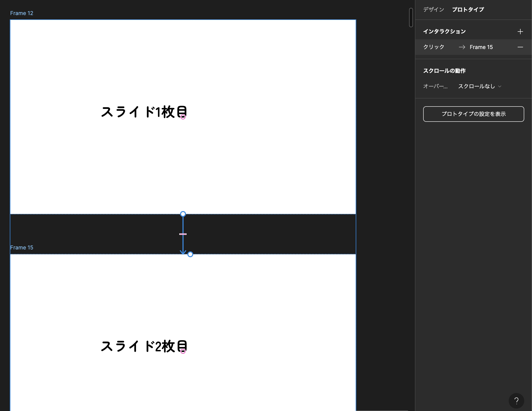The height and width of the screenshot is (411, 532).
Task: Click pink prototype node on スライド2枚目 text
Action: [x=183, y=351]
